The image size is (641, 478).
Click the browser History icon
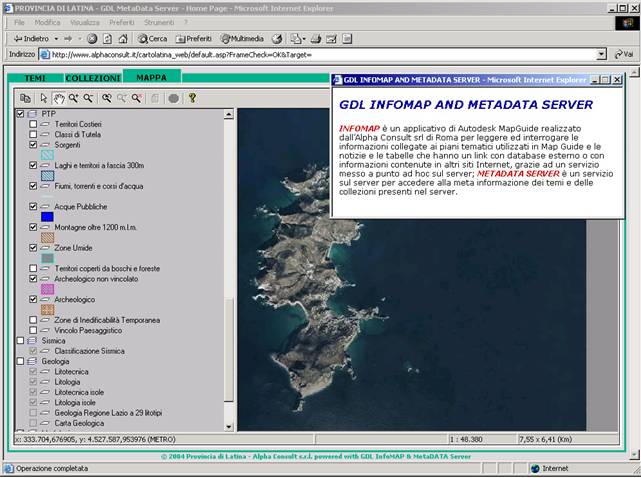(x=277, y=39)
